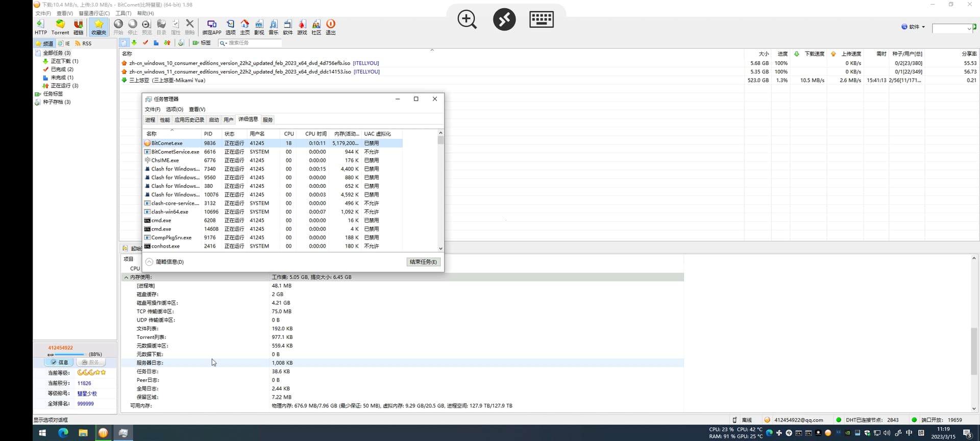The image size is (980, 441).
Task: Switch to 性能 tab in Task Manager
Action: coord(165,120)
